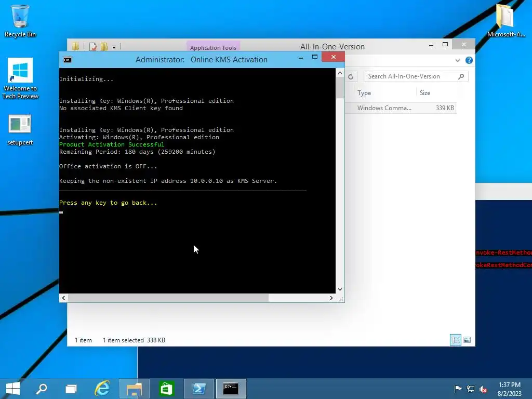
Task: Click Explorer title bar folder icon
Action: coord(75,46)
